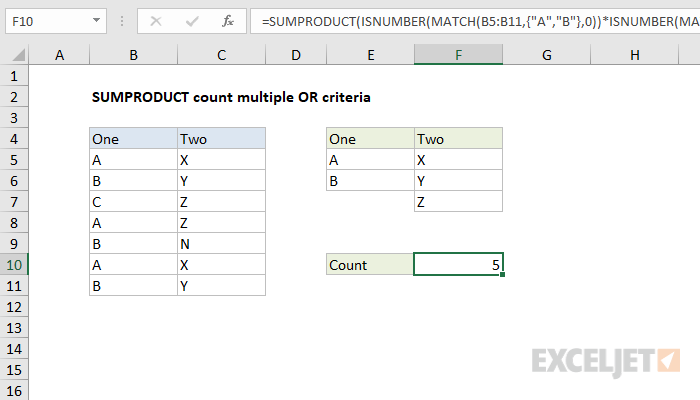The image size is (700, 400).
Task: Select cell C4 header 'Two'
Action: pyautogui.click(x=221, y=139)
